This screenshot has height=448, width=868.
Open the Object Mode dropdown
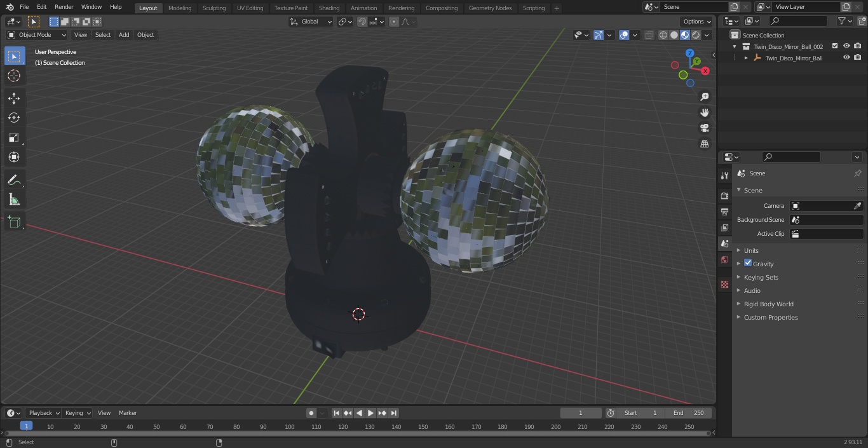click(37, 35)
